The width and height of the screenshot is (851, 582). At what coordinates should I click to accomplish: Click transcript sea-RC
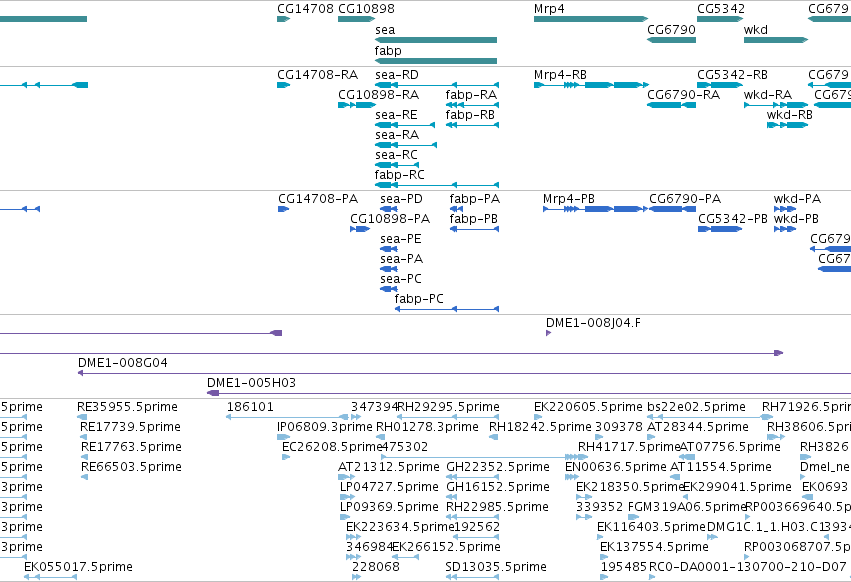click(397, 165)
